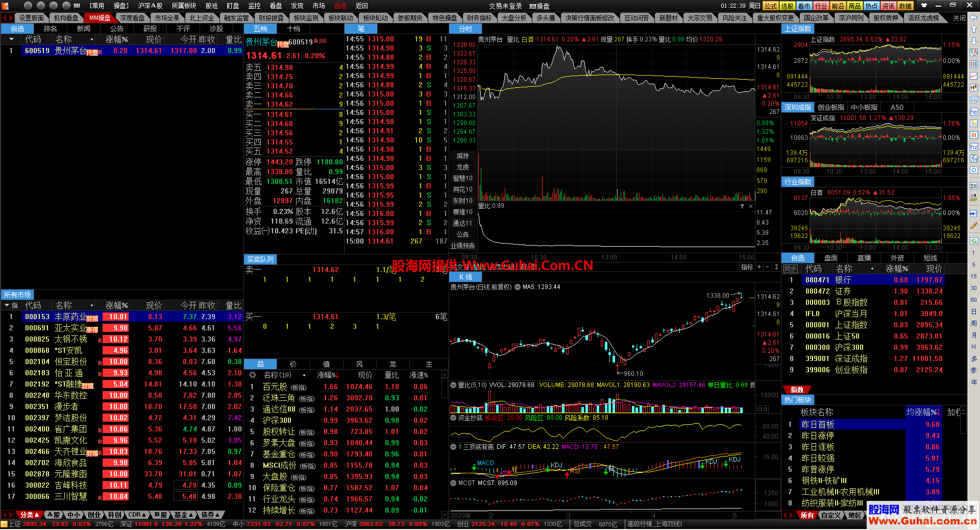Toggle the Z button next to 指标
The image size is (980, 530).
point(776,267)
